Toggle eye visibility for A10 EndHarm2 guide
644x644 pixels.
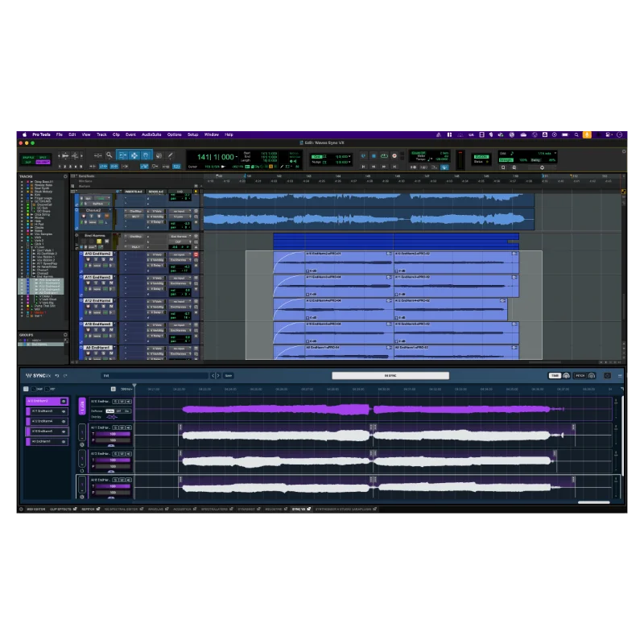64,401
